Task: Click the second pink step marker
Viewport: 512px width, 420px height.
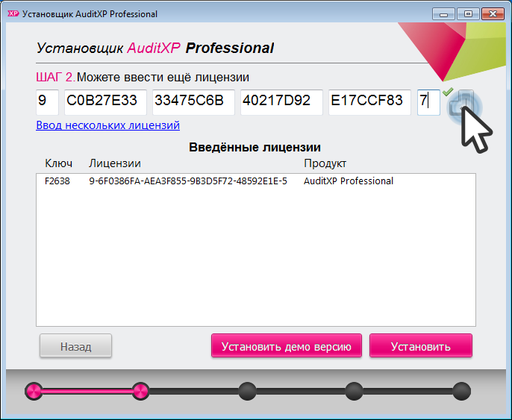Action: tap(141, 391)
